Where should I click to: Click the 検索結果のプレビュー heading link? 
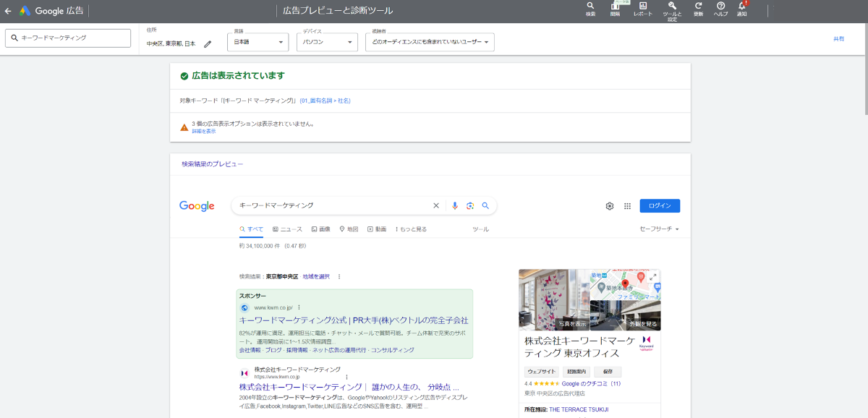point(213,164)
